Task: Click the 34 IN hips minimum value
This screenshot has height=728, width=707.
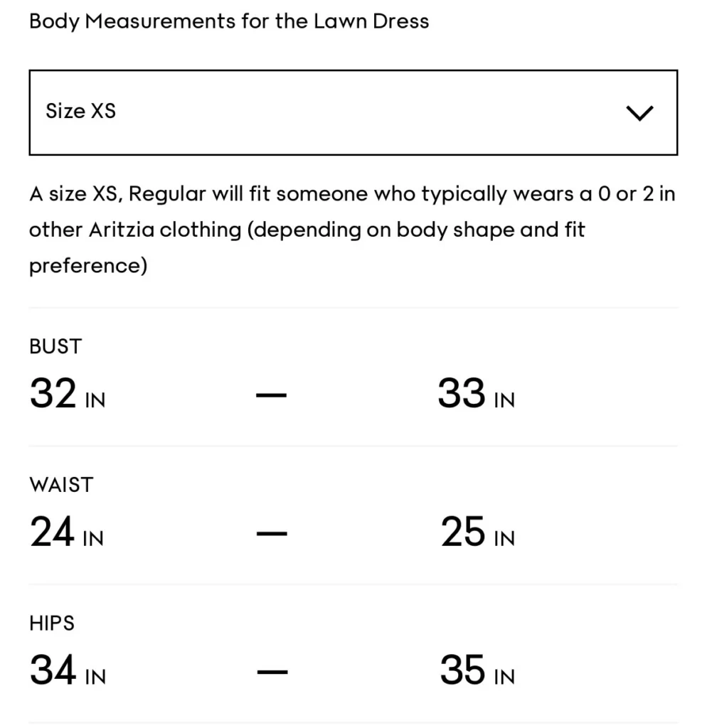Action: click(x=68, y=670)
